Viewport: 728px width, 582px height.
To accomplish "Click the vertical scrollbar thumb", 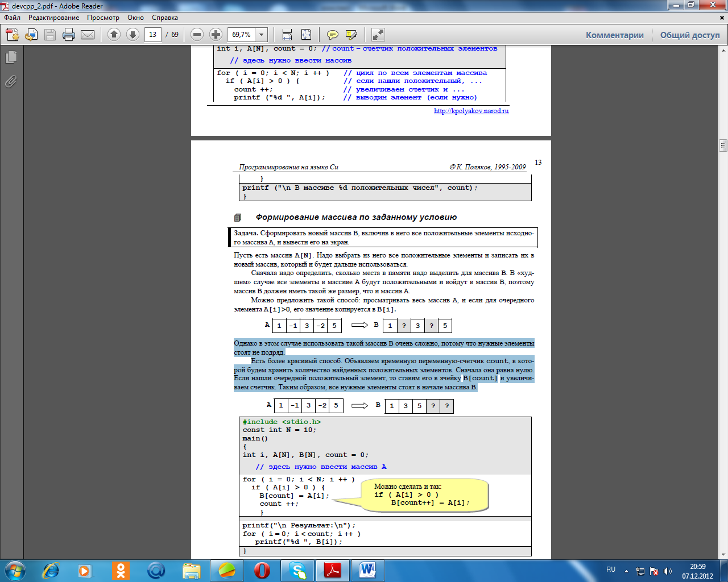I will [x=723, y=145].
